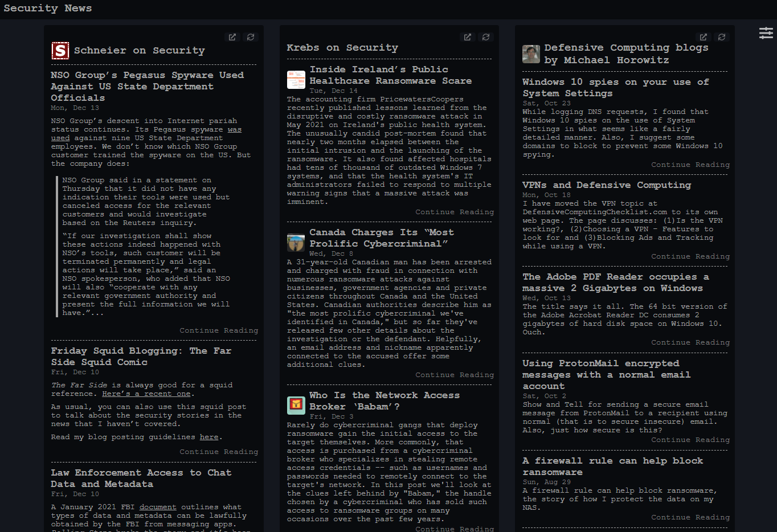Screen dimensions: 777x532
Task: Open Schneier on Security feed in new window
Action: (232, 37)
